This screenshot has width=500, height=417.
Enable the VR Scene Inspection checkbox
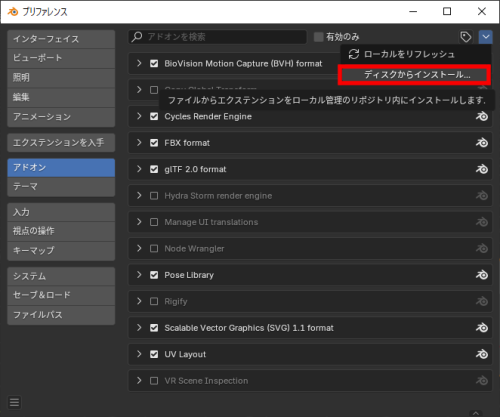tap(154, 381)
